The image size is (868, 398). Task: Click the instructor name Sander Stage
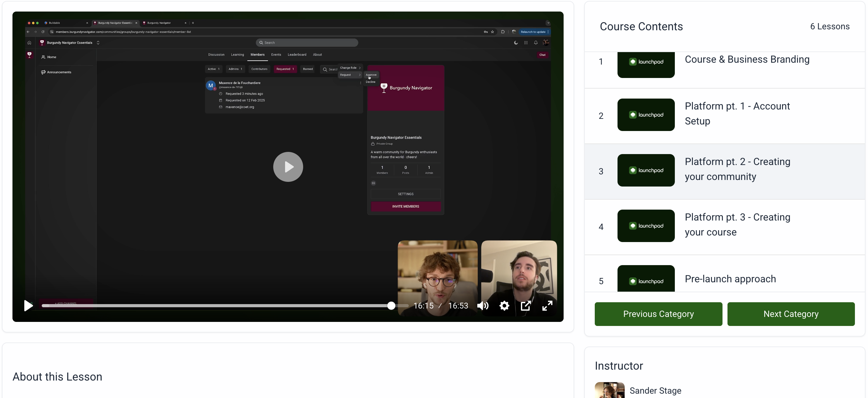[x=656, y=391]
